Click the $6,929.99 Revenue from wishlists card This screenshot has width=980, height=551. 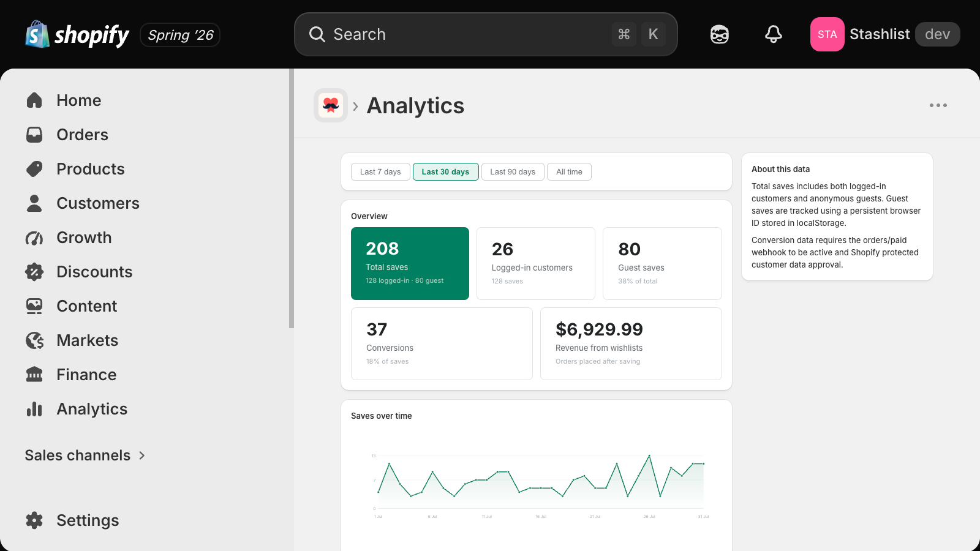631,343
